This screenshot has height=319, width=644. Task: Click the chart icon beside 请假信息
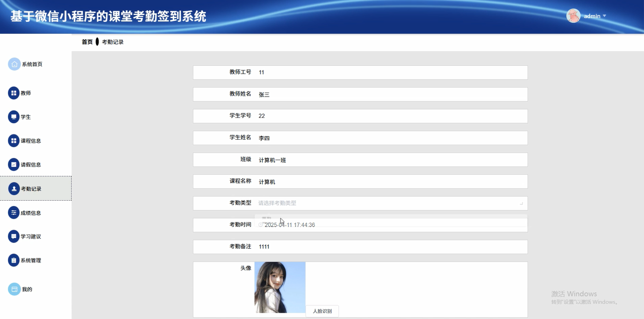tap(14, 164)
